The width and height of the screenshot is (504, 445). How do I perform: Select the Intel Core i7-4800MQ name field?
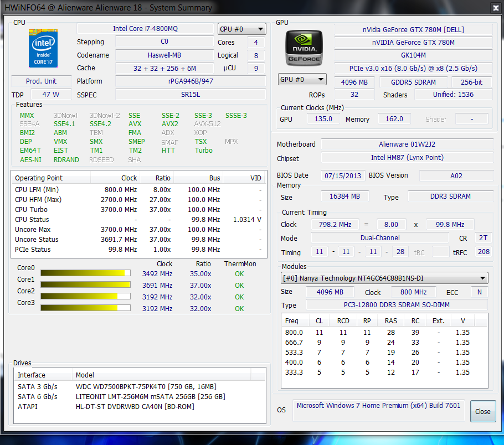coord(145,29)
